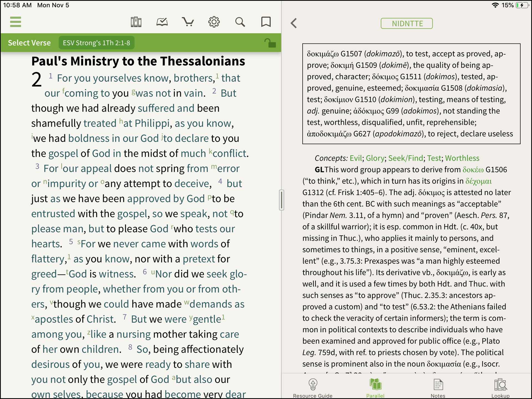Open the Resource Guide tab
Image resolution: width=532 pixels, height=399 pixels.
click(313, 388)
